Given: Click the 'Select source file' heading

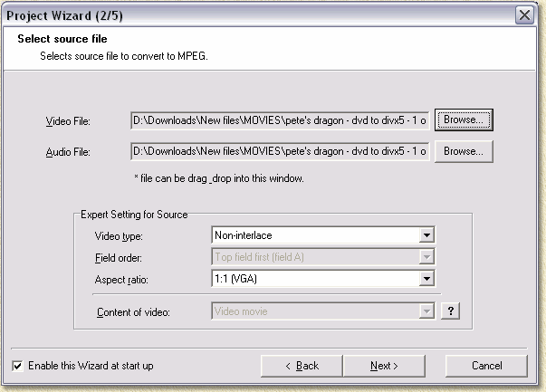Looking at the screenshot, I should [62, 39].
